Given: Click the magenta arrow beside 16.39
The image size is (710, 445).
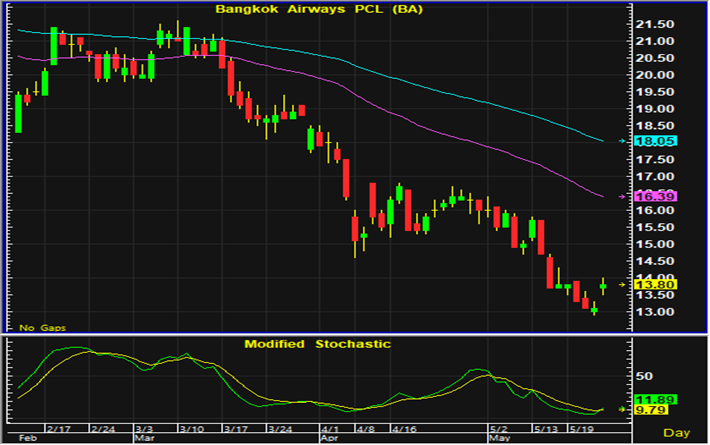Looking at the screenshot, I should coord(622,196).
